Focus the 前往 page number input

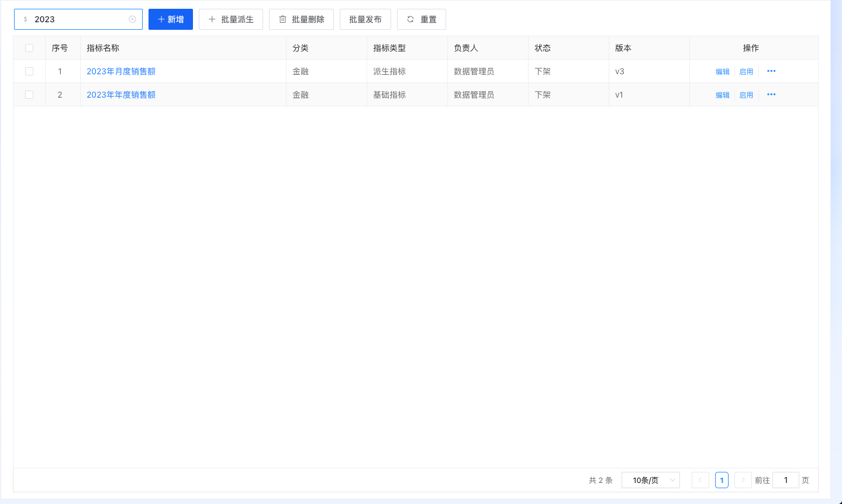[x=785, y=480]
